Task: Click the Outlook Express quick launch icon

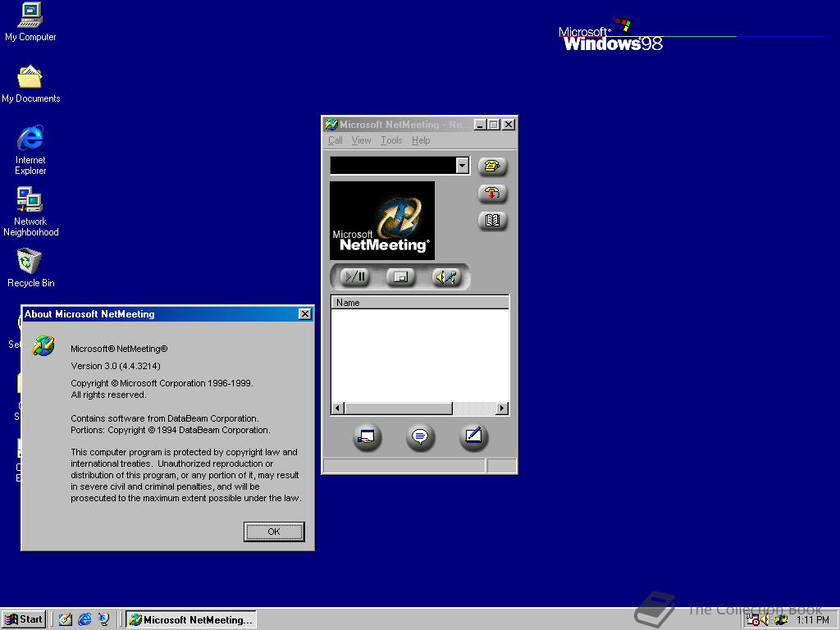Action: [104, 619]
